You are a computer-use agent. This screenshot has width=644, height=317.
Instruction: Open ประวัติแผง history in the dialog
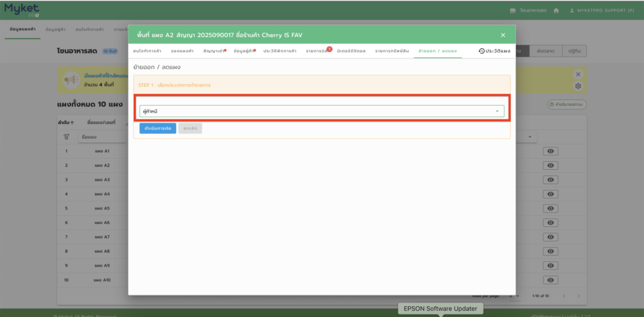(x=494, y=50)
